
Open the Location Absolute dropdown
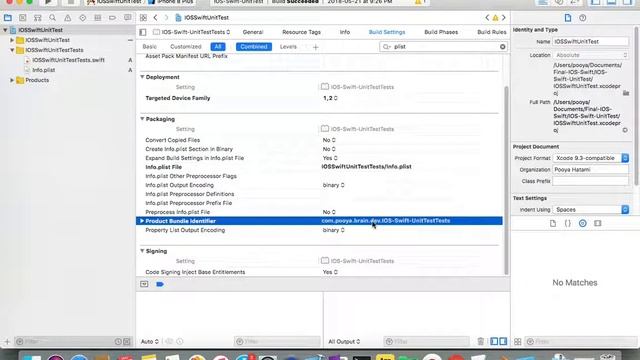coord(591,55)
